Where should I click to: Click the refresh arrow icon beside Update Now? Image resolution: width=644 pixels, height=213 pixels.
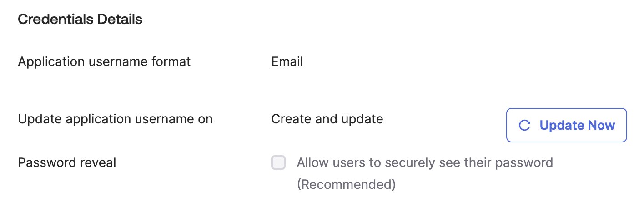point(524,126)
